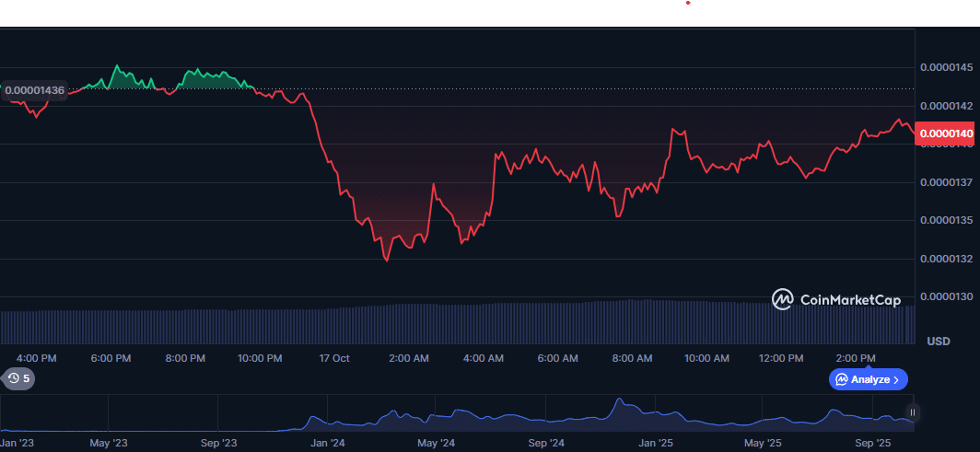Image resolution: width=980 pixels, height=452 pixels.
Task: Click the small red dot at top
Action: 688,4
